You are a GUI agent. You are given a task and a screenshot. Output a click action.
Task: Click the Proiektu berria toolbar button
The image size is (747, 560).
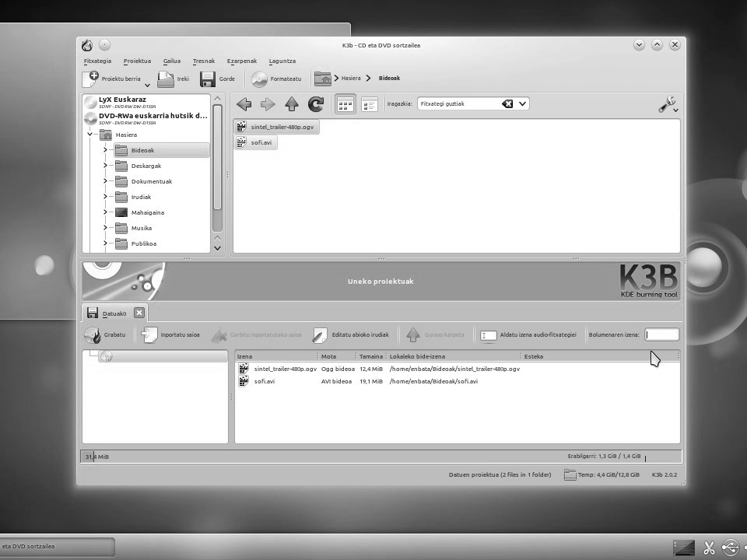point(111,79)
